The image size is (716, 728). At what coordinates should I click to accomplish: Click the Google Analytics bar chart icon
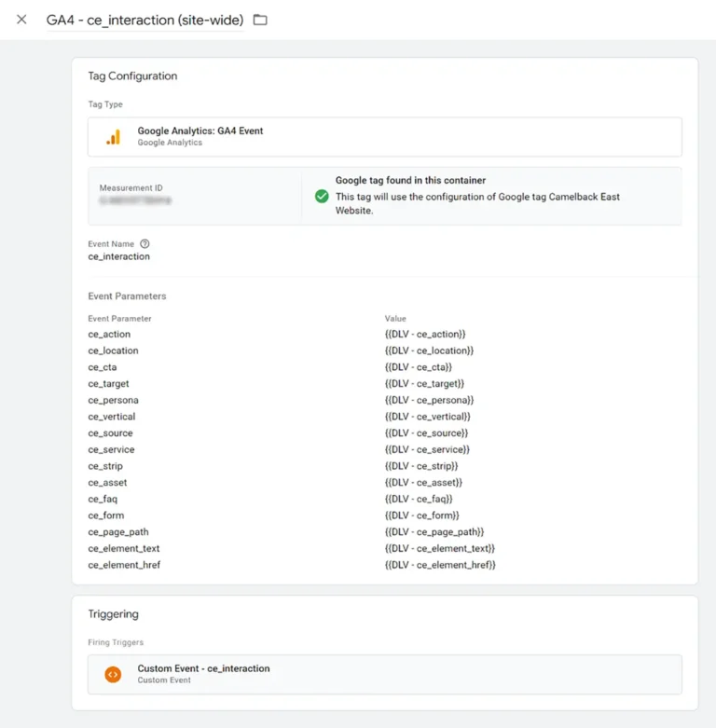(x=114, y=137)
